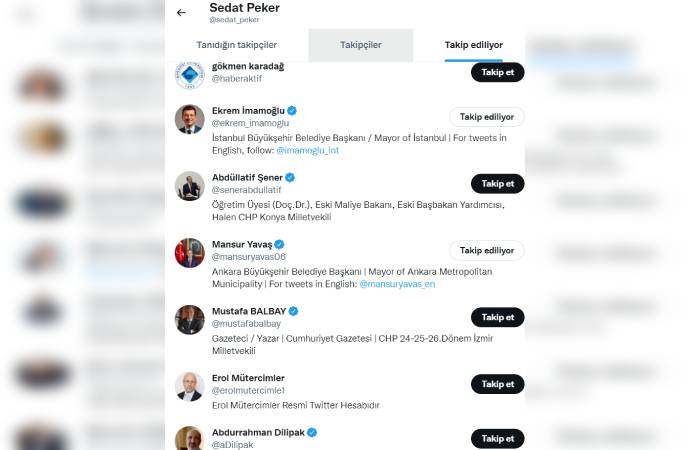Click Mustafa BALBAY's avatar
Screen dimensions: 690x450
click(190, 320)
